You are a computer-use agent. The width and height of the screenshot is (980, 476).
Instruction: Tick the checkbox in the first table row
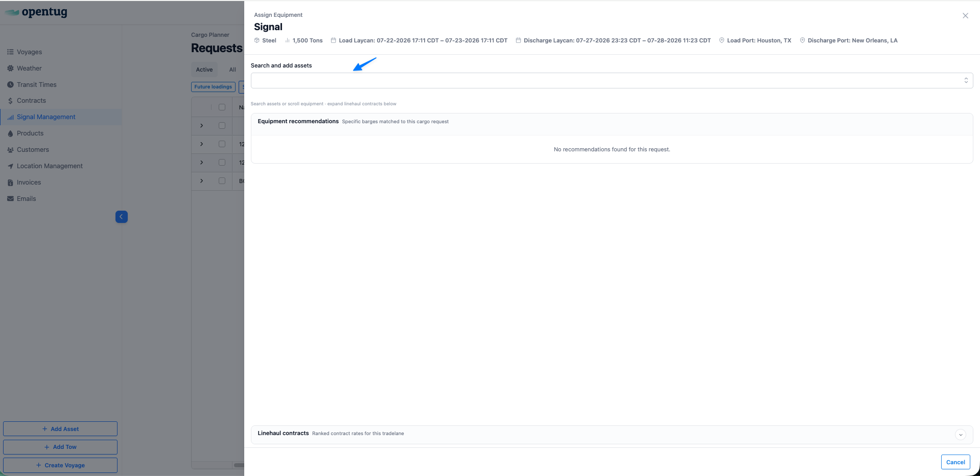pos(222,126)
